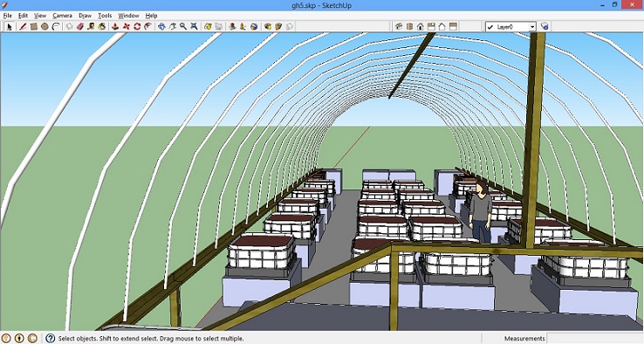
Task: Open Instructor via question mark icon
Action: tap(50, 338)
